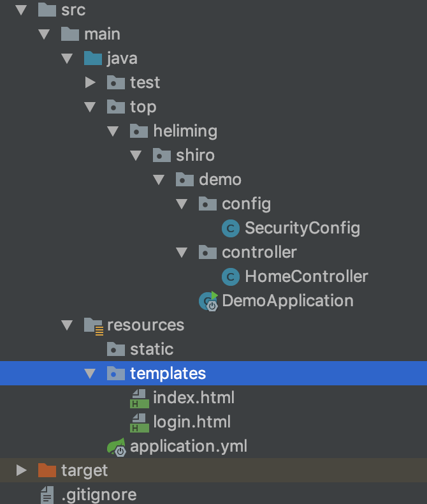Click the SecurityConfig class icon
The image size is (427, 504).
point(231,228)
